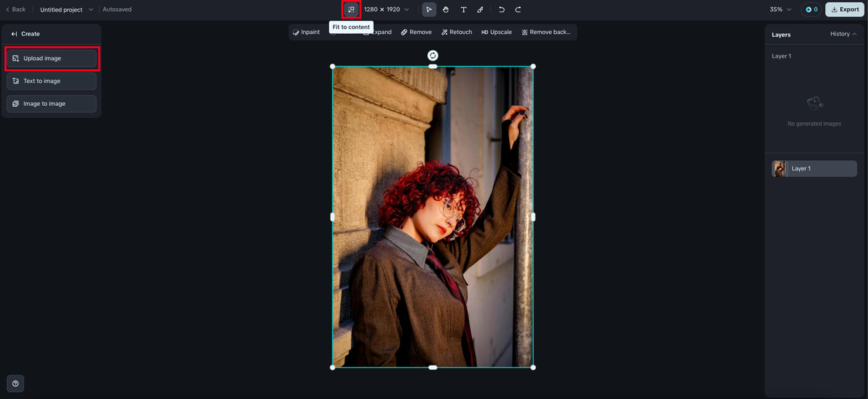Select the HD Upscale option
Viewport: 868px width, 399px height.
496,32
